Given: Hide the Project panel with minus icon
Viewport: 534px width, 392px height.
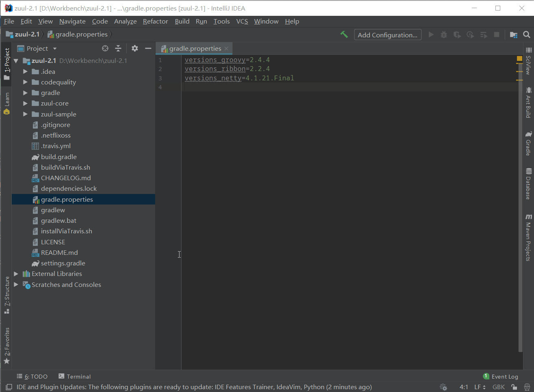Looking at the screenshot, I should (x=148, y=48).
